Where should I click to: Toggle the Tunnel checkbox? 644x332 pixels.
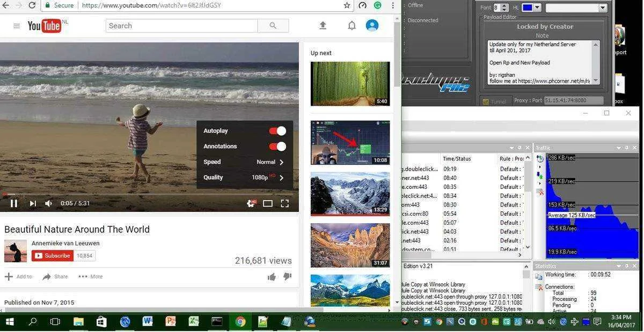point(485,101)
